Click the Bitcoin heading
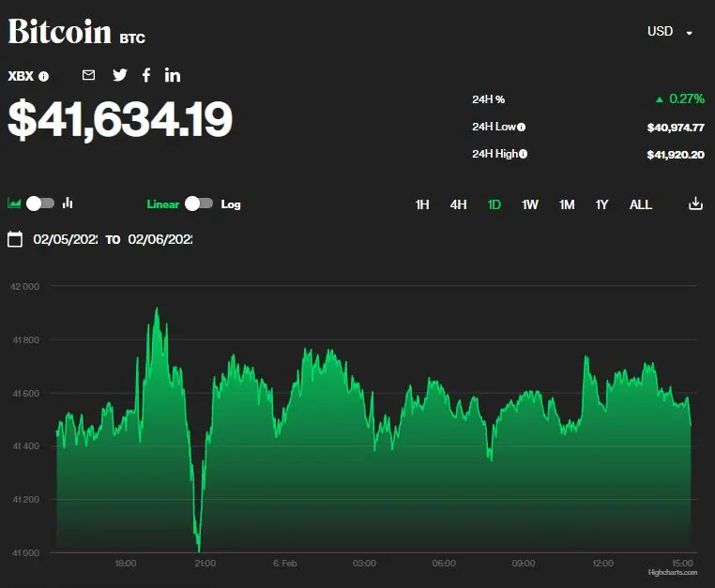Image resolution: width=715 pixels, height=588 pixels. 60,32
